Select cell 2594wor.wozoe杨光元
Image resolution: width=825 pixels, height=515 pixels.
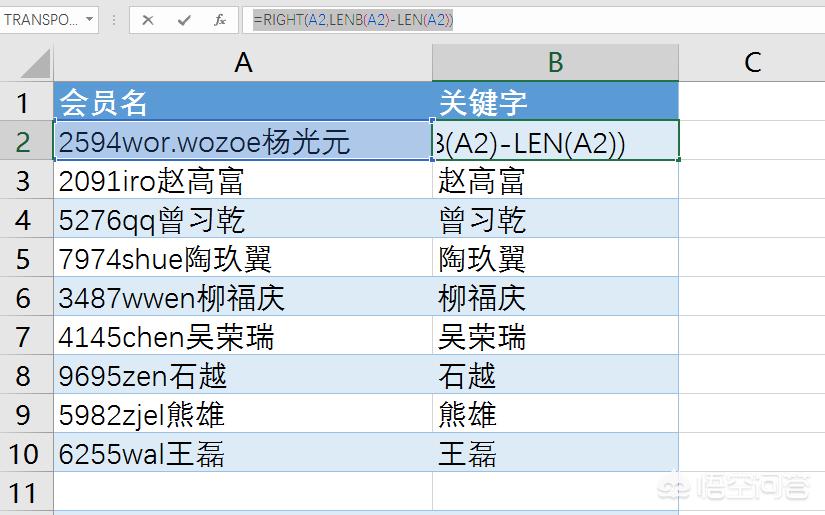tap(243, 140)
